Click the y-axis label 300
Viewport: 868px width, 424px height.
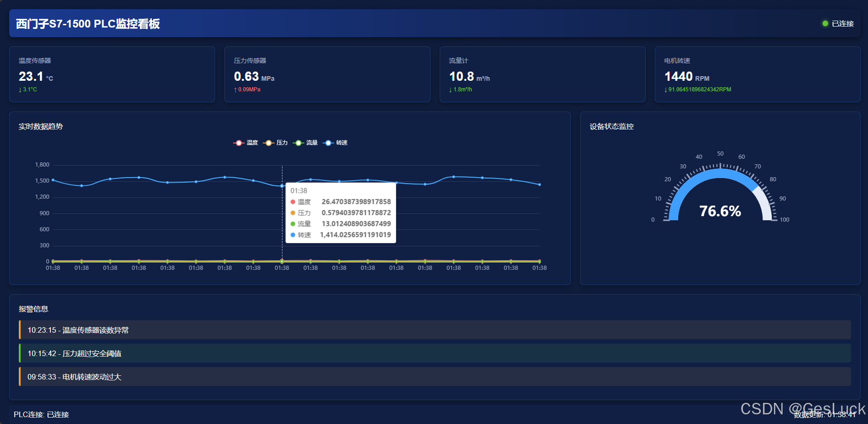(x=44, y=245)
